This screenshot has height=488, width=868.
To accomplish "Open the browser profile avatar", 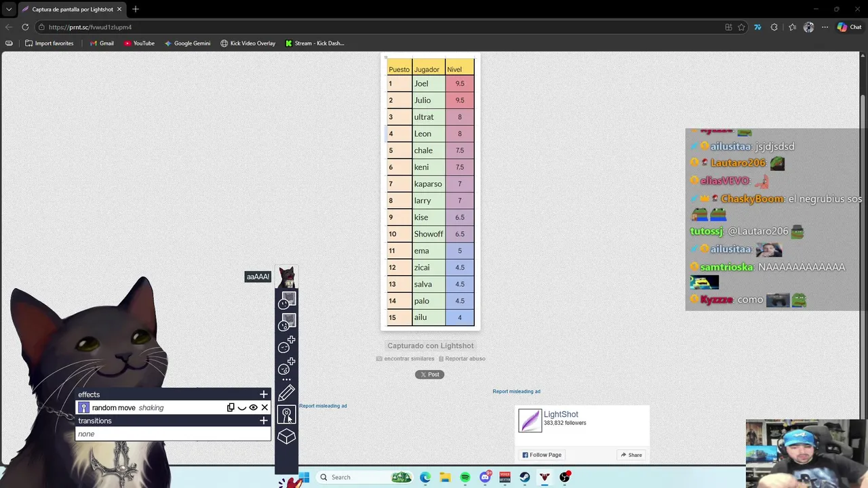I will click(808, 27).
